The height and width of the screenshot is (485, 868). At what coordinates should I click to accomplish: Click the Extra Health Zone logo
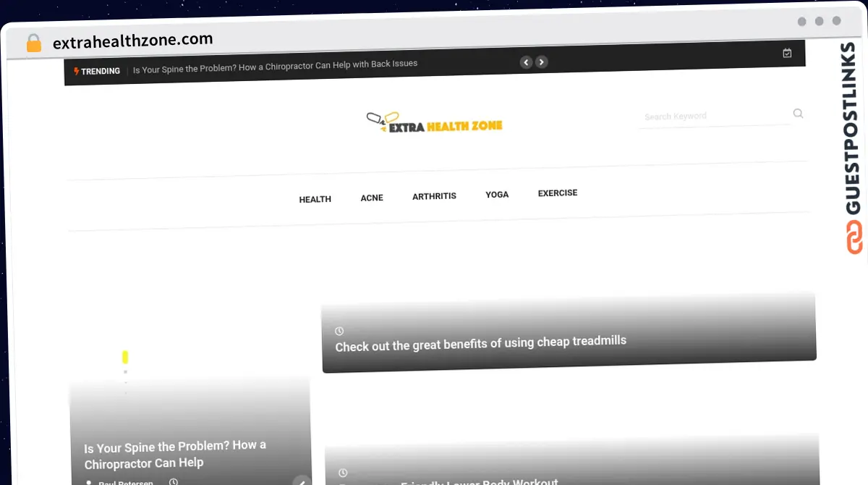click(x=435, y=124)
